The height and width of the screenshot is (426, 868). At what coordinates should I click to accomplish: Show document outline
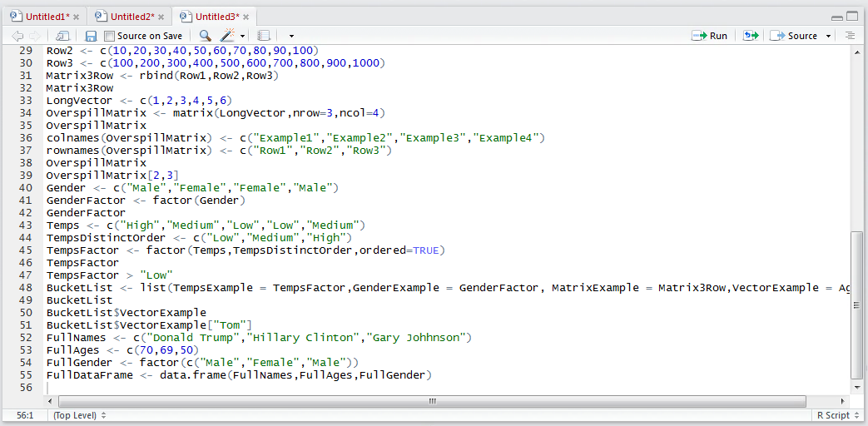tap(850, 36)
